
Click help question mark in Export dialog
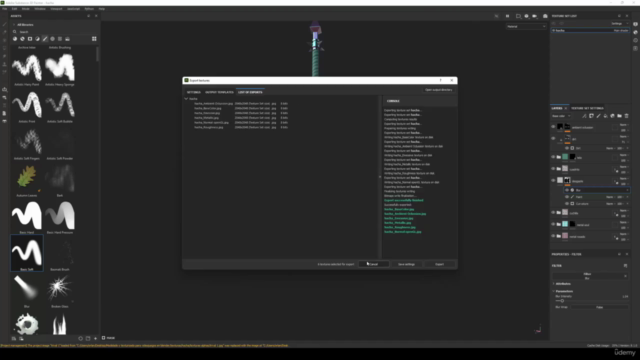[x=440, y=80]
